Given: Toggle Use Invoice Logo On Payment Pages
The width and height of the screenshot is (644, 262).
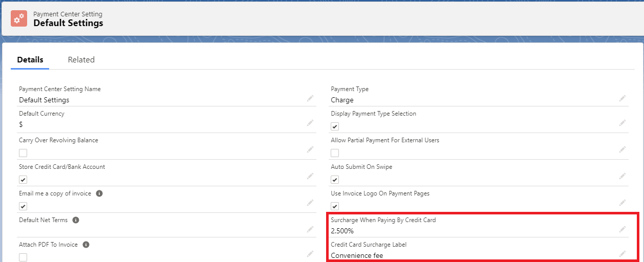Looking at the screenshot, I should click(x=335, y=206).
